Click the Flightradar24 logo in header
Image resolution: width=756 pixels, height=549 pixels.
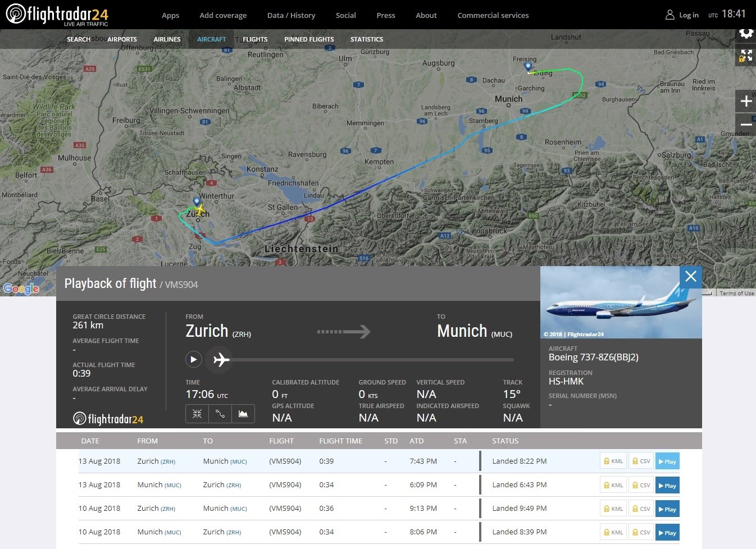point(57,15)
